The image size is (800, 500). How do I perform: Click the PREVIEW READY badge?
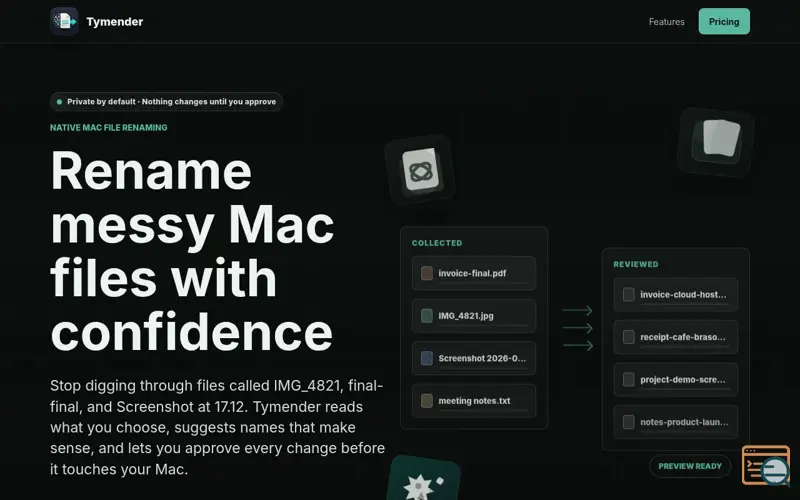point(690,466)
